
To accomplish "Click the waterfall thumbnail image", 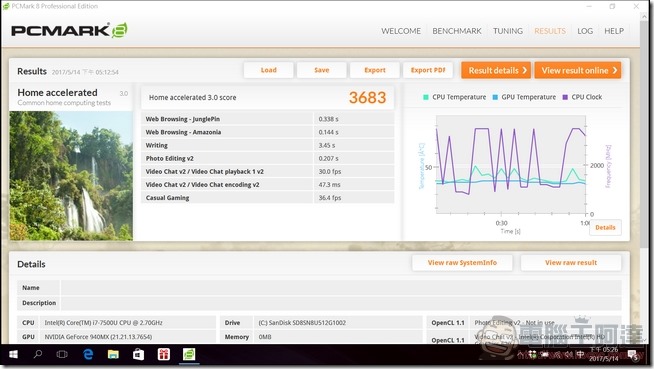I will tap(71, 176).
